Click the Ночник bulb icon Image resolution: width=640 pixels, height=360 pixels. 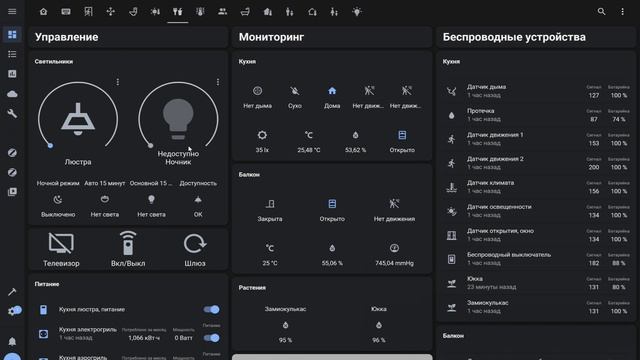point(178,120)
